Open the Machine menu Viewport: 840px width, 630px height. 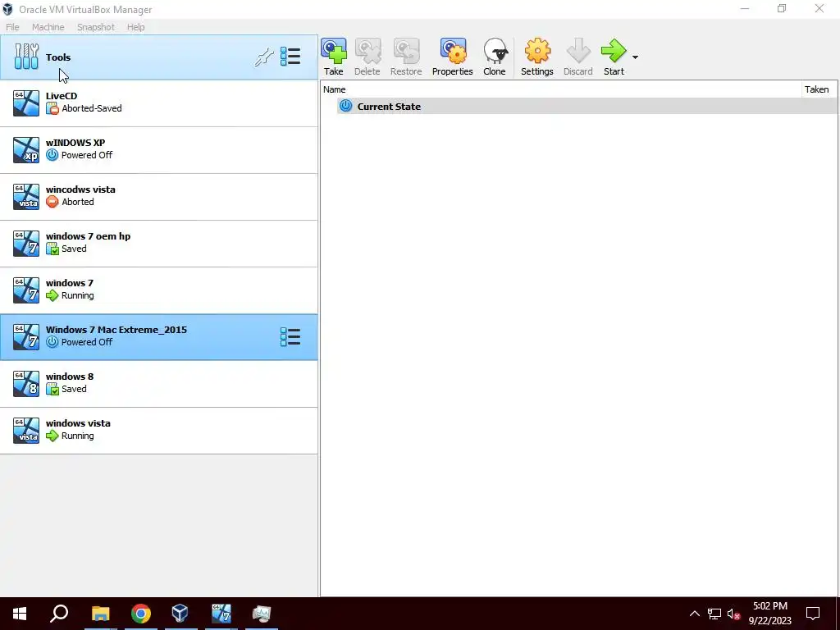coord(48,27)
